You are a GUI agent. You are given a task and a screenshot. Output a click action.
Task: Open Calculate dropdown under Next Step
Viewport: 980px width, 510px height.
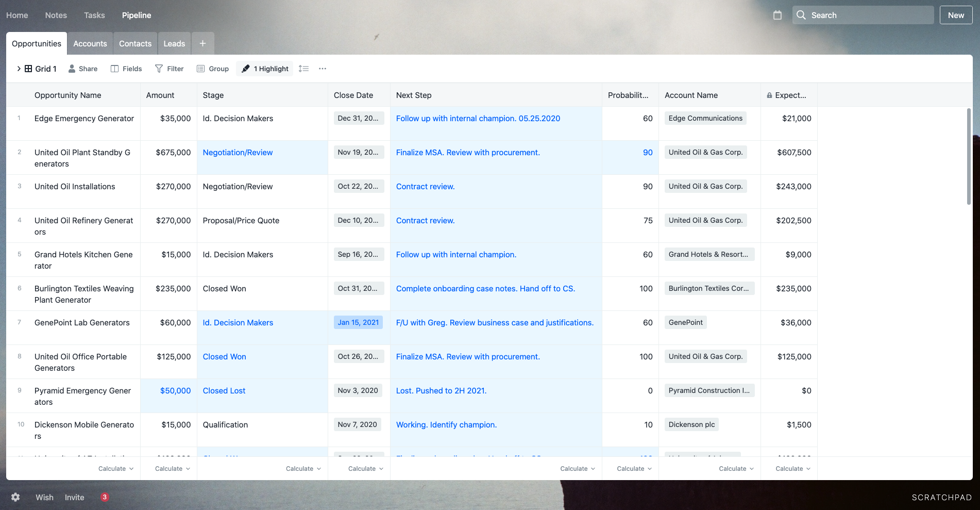[x=578, y=469]
